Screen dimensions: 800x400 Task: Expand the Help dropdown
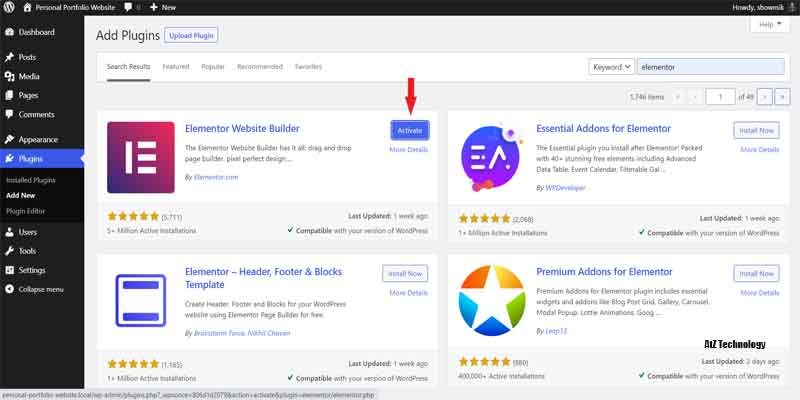[x=770, y=24]
